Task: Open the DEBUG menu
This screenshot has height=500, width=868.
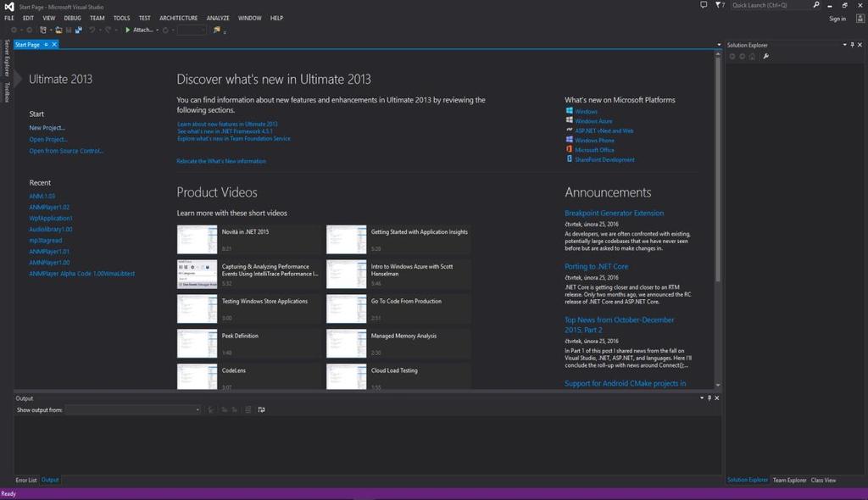Action: click(73, 18)
